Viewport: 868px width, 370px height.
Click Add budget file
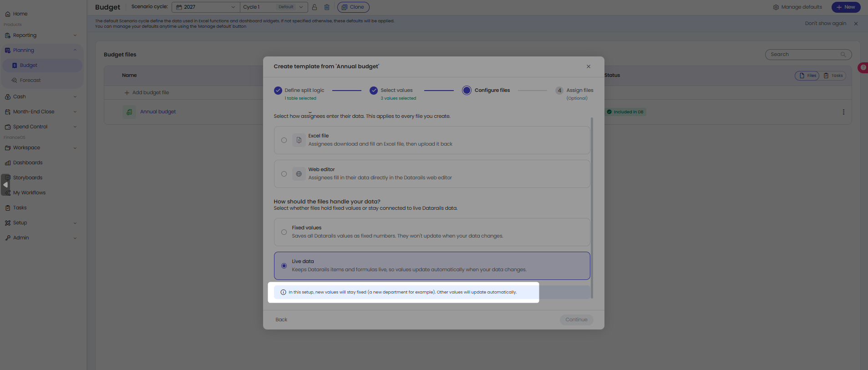click(147, 93)
